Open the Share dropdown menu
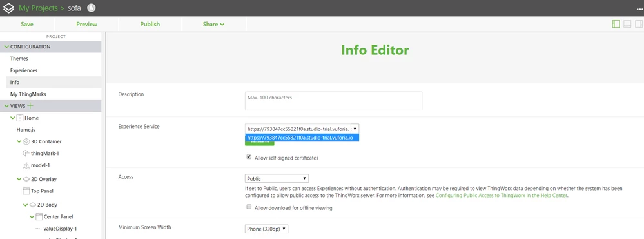 [213, 25]
